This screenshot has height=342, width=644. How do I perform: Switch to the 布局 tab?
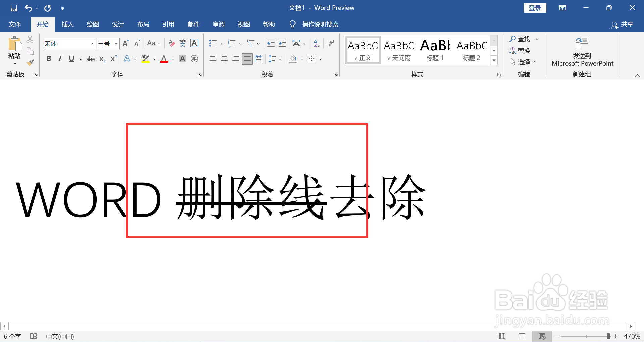(x=143, y=24)
